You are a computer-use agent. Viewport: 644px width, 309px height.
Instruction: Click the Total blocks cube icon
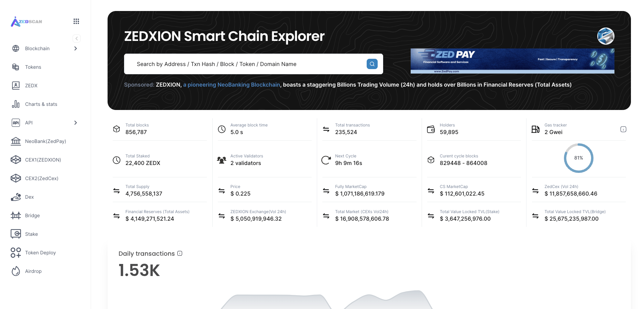tap(116, 129)
